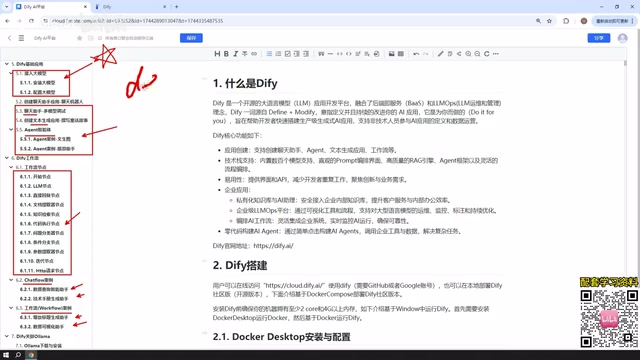Click the document vertical scrollbar
Viewport: 640px width, 360px height.
[625, 63]
